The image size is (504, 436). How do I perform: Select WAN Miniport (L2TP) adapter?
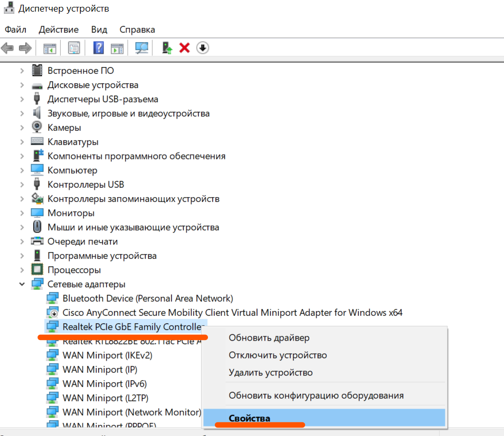pyautogui.click(x=106, y=398)
